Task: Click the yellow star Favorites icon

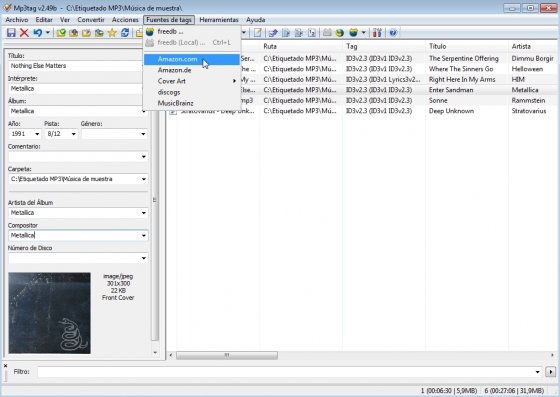Action: click(x=112, y=33)
